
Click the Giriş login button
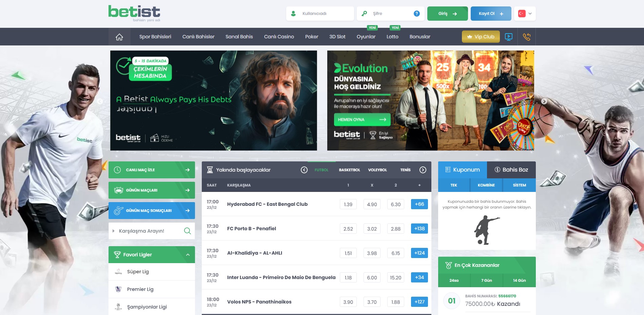448,14
